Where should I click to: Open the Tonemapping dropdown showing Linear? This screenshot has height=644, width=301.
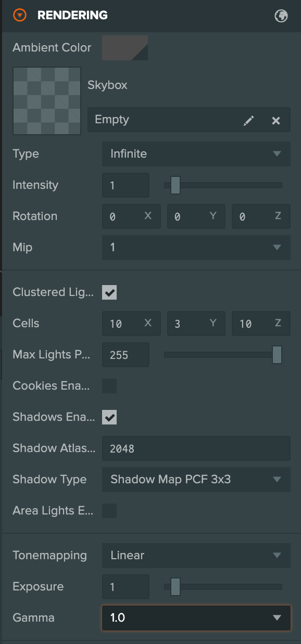tap(196, 556)
